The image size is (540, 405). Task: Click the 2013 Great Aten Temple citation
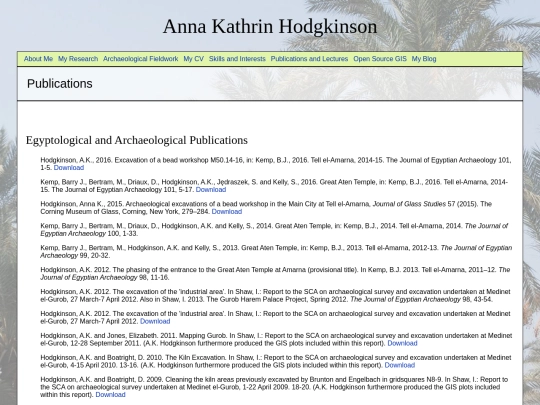(x=276, y=252)
